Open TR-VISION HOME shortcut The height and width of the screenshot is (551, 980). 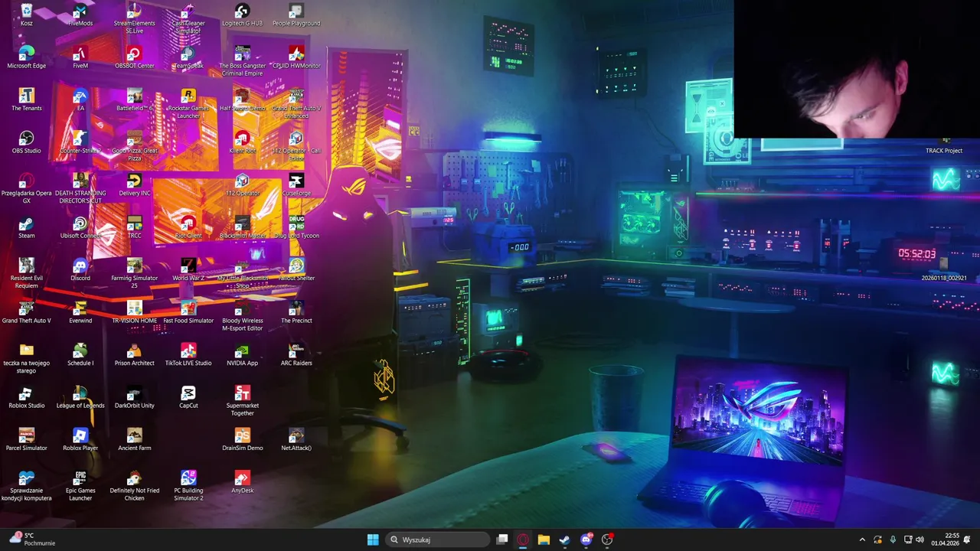coord(134,312)
